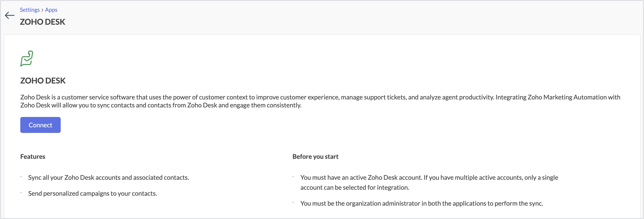644x219 pixels.
Task: Open the Settings breadcrumb link
Action: click(30, 10)
